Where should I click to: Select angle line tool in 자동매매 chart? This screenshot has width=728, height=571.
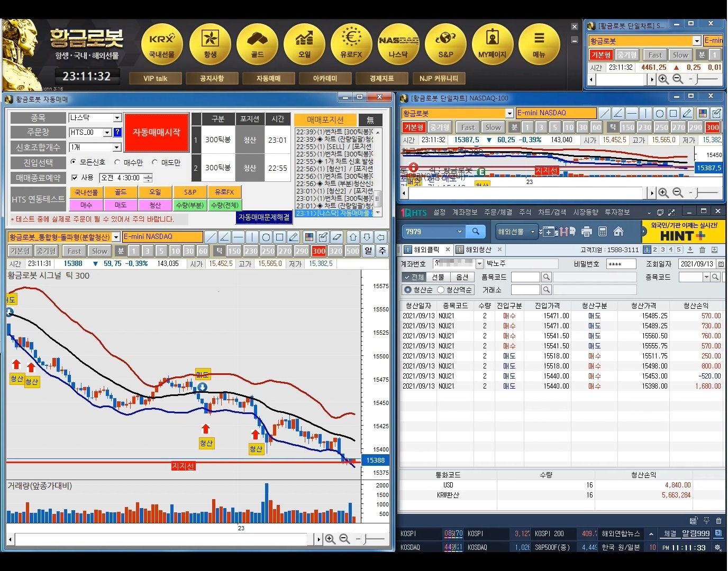coord(224,237)
